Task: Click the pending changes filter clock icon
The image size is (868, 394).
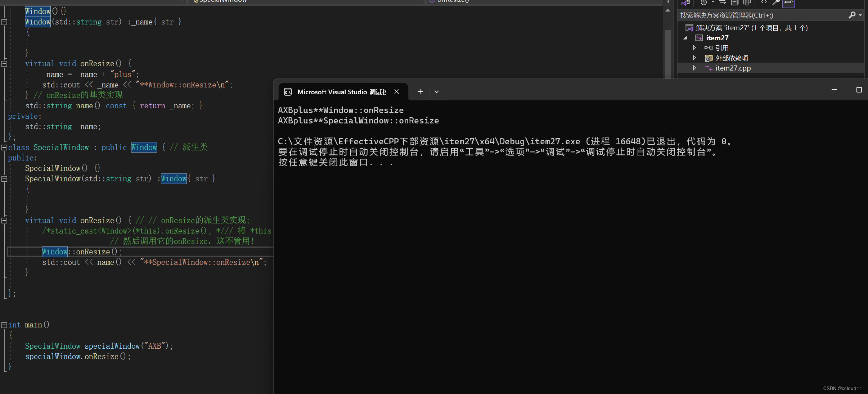Action: (703, 3)
